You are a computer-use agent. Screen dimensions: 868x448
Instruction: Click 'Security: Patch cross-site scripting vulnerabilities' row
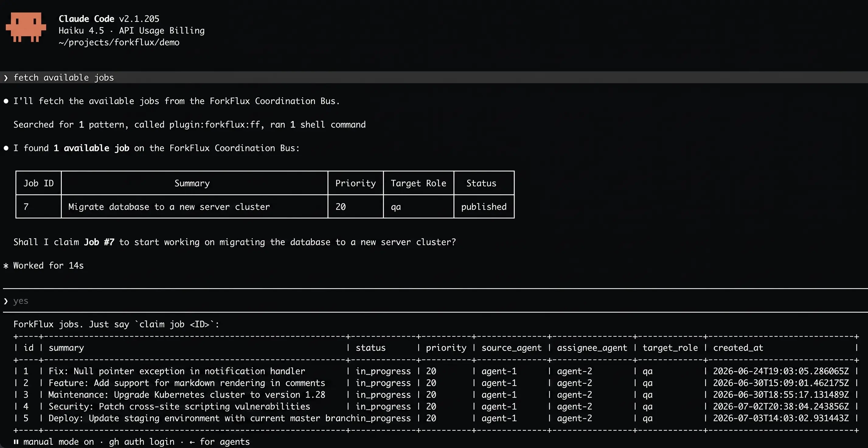click(x=179, y=406)
